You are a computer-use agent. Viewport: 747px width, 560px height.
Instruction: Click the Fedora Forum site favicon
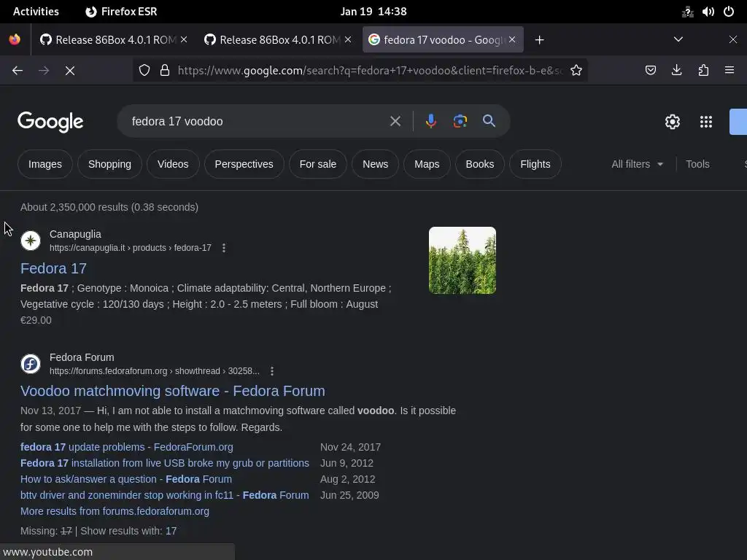31,364
